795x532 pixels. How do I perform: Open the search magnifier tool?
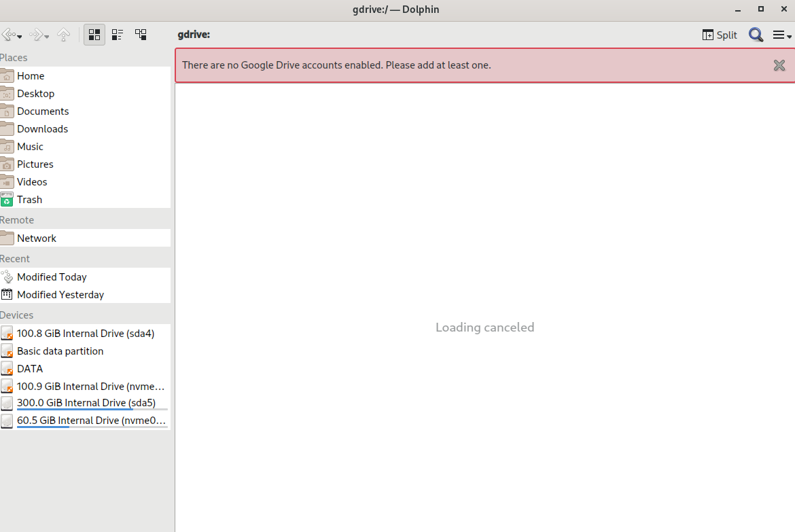click(x=756, y=35)
